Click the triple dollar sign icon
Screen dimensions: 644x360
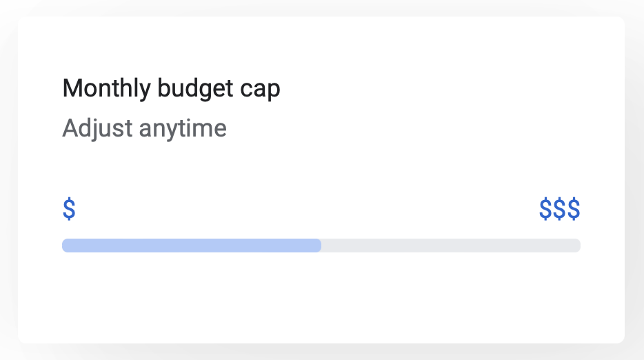point(559,209)
